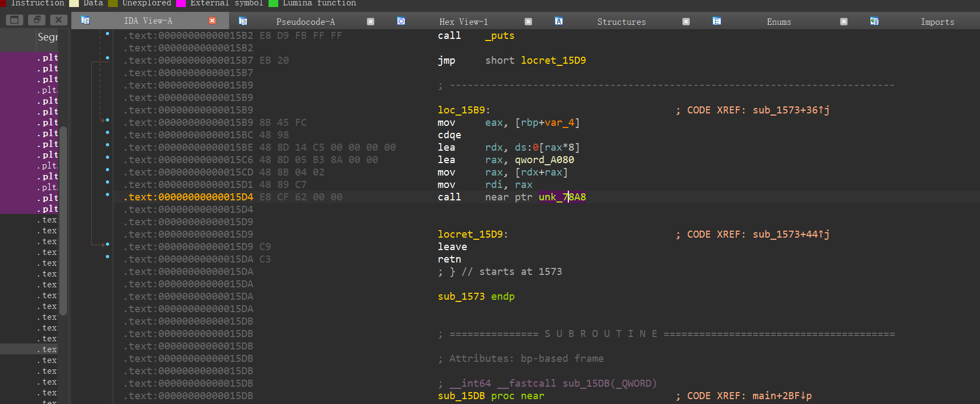980x404 pixels.
Task: Close the Hex View-1 tab
Action: (528, 22)
